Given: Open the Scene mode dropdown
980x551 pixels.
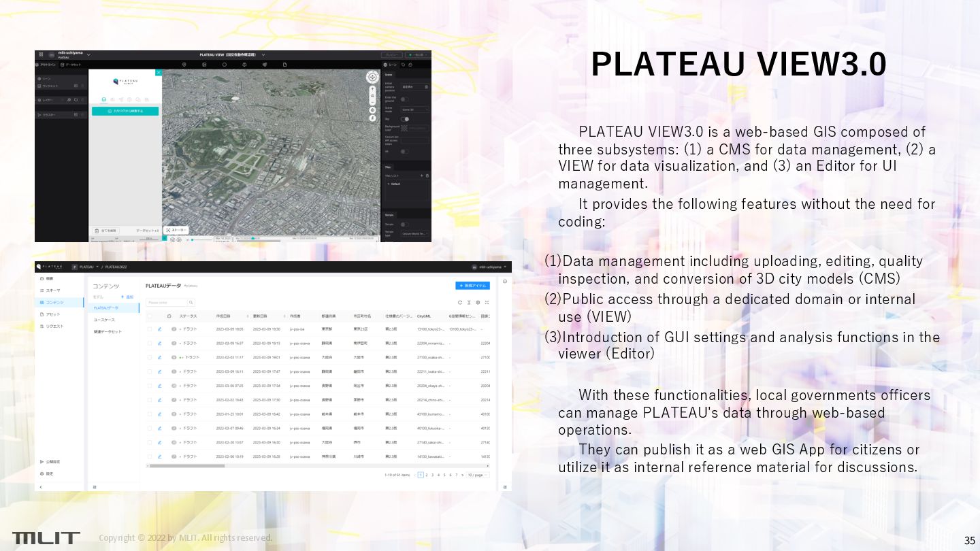Looking at the screenshot, I should pyautogui.click(x=415, y=110).
